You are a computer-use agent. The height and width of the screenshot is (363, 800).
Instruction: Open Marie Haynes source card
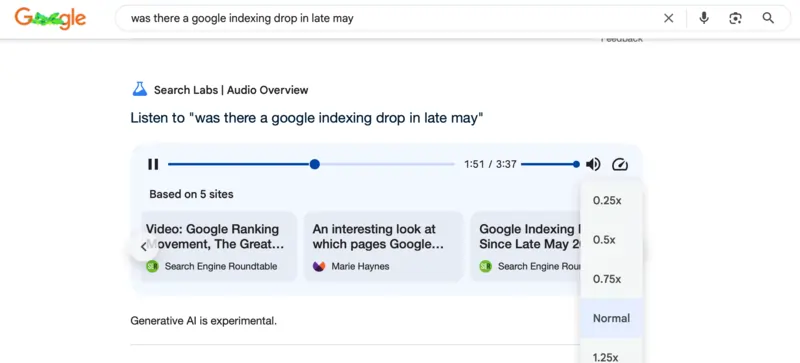[384, 247]
